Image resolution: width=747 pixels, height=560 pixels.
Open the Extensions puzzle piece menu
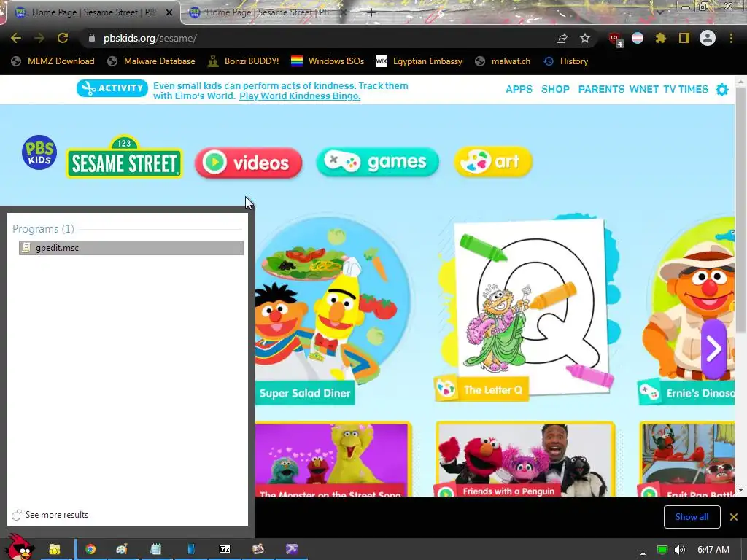pyautogui.click(x=660, y=38)
